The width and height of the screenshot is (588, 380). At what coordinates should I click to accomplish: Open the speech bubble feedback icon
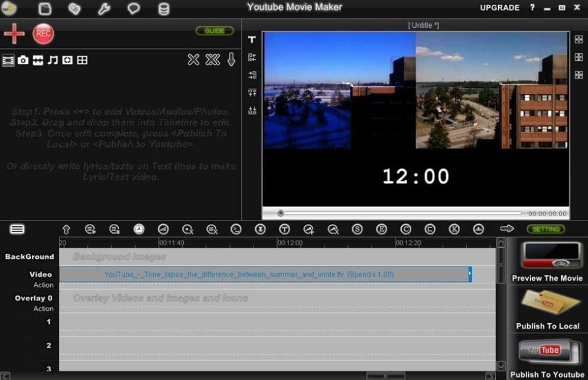coord(134,8)
